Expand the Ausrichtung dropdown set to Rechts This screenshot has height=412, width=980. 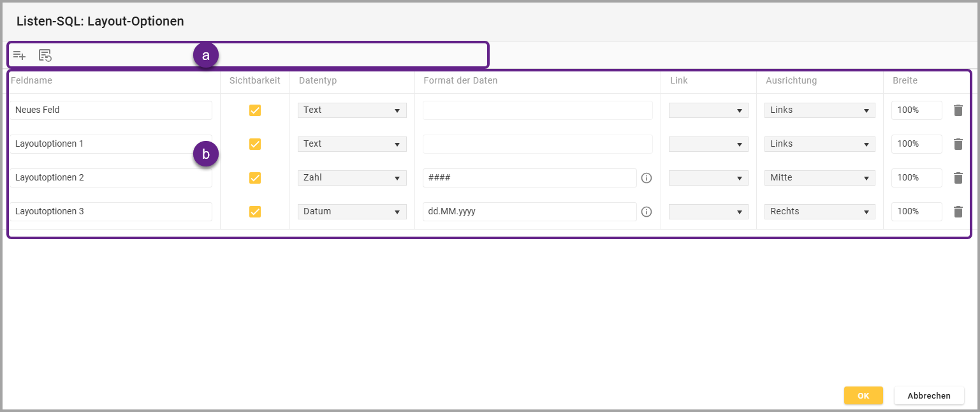pyautogui.click(x=819, y=212)
